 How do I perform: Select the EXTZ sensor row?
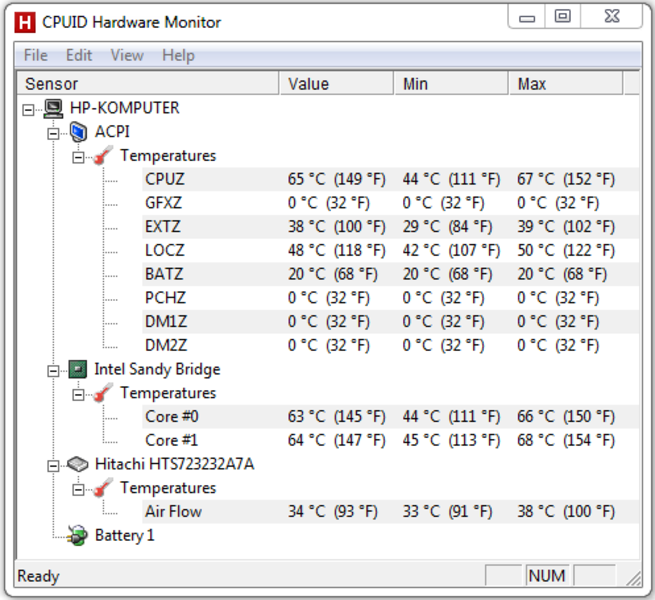[x=390, y=227]
